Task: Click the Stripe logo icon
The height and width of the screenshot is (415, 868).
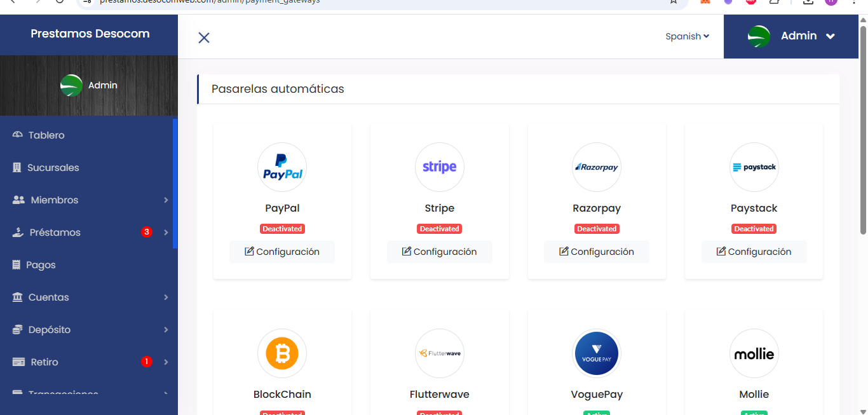Action: [440, 167]
